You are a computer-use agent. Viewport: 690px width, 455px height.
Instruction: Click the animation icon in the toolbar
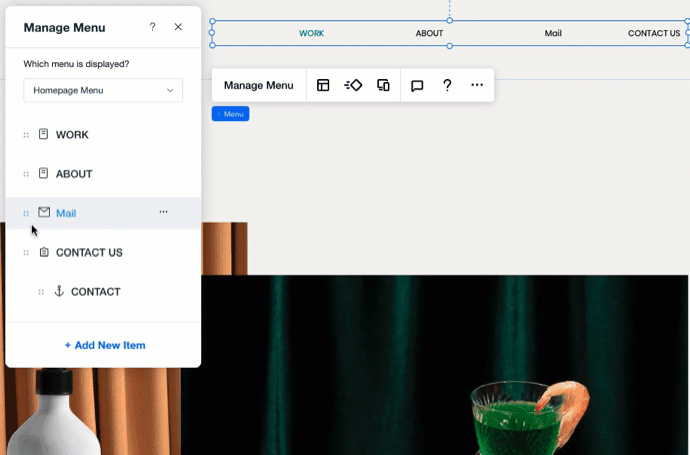(x=353, y=86)
